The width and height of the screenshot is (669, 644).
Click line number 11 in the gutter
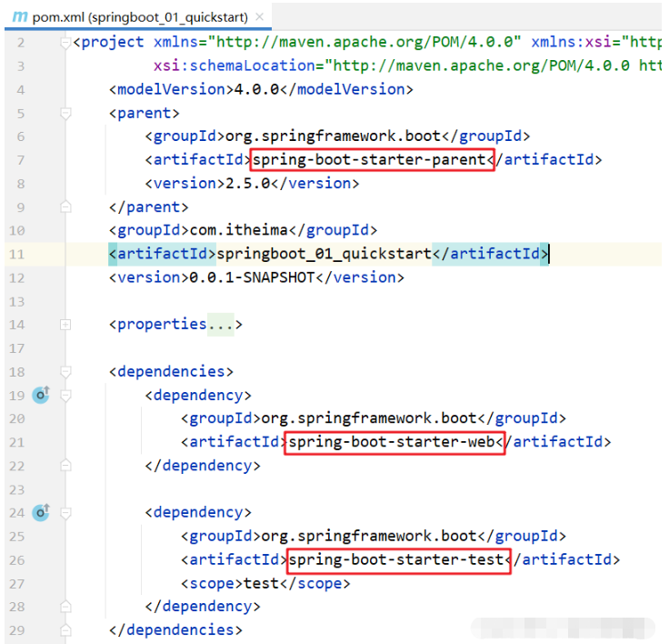tap(18, 254)
